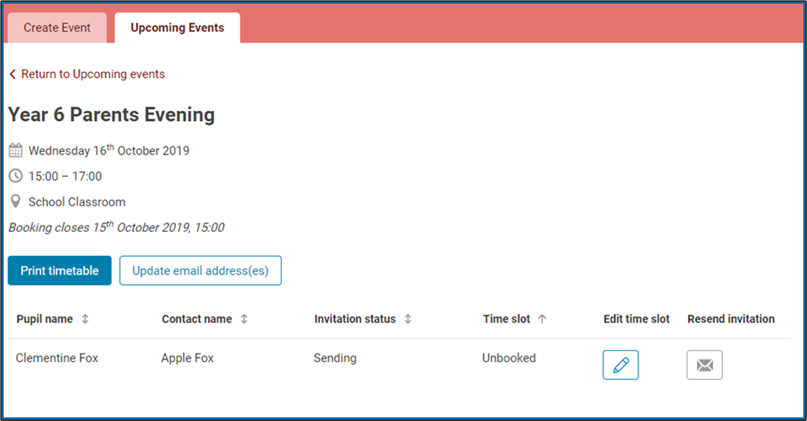807x421 pixels.
Task: Click the clock icon beside 15:00 – 17:00
Action: [15, 176]
